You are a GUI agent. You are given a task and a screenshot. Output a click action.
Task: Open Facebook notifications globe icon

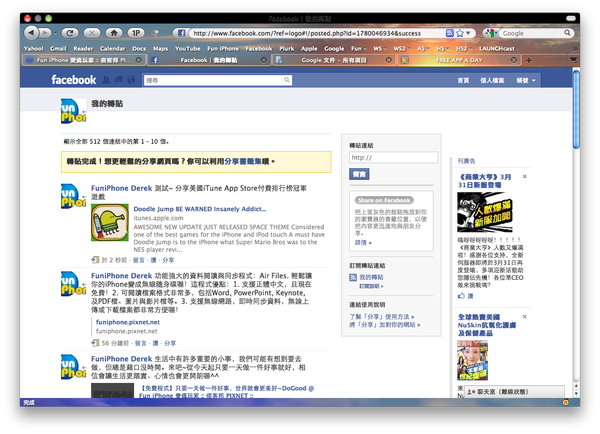pyautogui.click(x=131, y=80)
